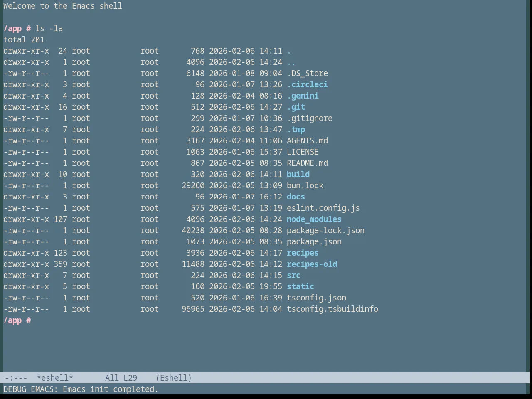Viewport: 532px width, 399px height.
Task: Click the 'All' position indicator in mode line
Action: 112,378
